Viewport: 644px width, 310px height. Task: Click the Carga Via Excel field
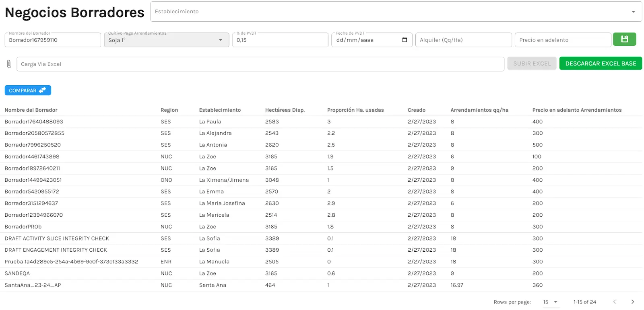[260, 64]
